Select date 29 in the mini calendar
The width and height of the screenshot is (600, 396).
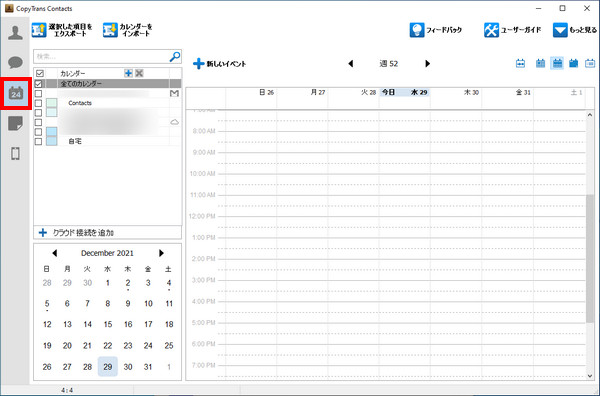pos(108,367)
